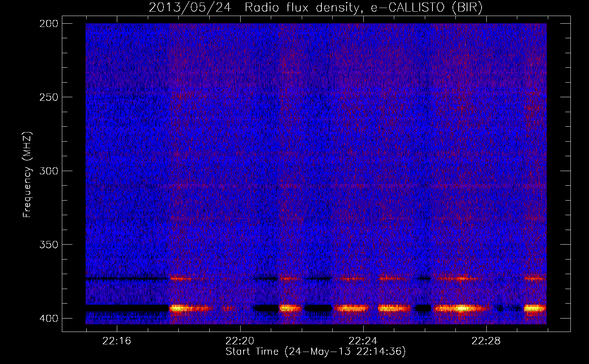
Task: Click the 400 frequency tick label
Action: tap(49, 318)
